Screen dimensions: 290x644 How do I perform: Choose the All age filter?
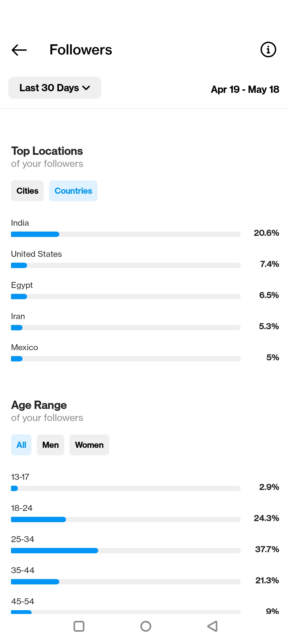point(21,445)
